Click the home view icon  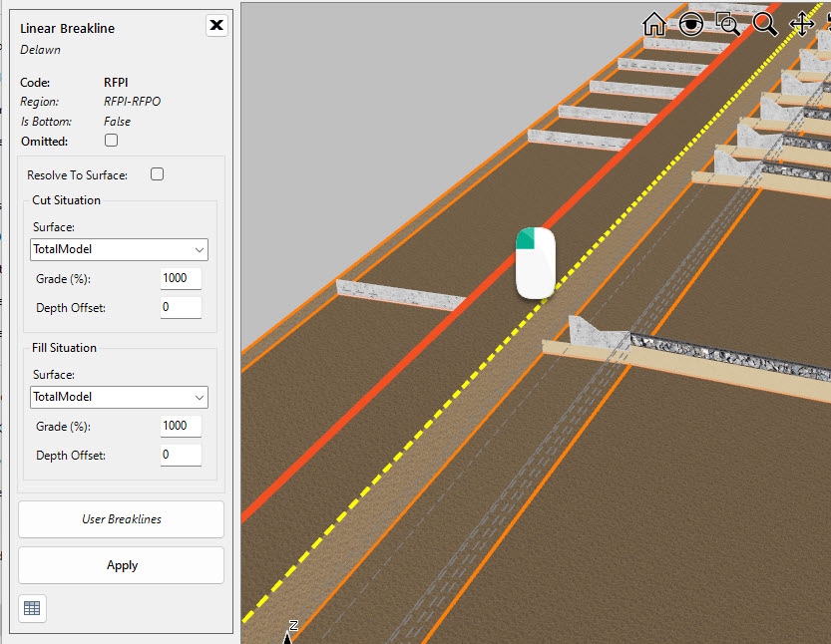(x=654, y=24)
